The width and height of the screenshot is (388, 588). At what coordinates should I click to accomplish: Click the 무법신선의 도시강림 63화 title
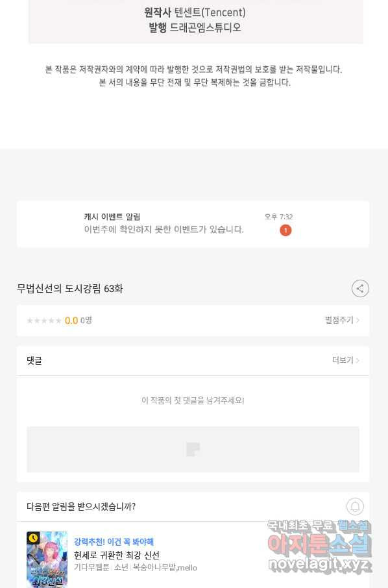pos(69,289)
